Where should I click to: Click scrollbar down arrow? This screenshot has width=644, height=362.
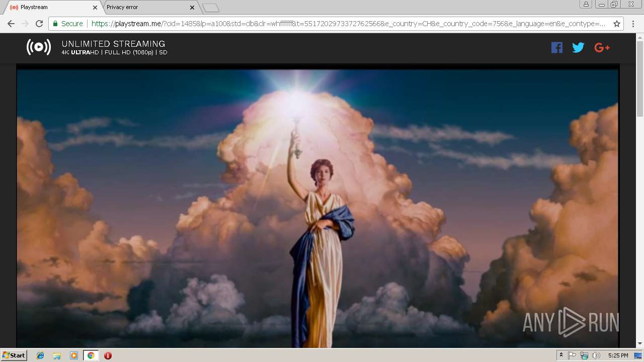[x=640, y=344]
